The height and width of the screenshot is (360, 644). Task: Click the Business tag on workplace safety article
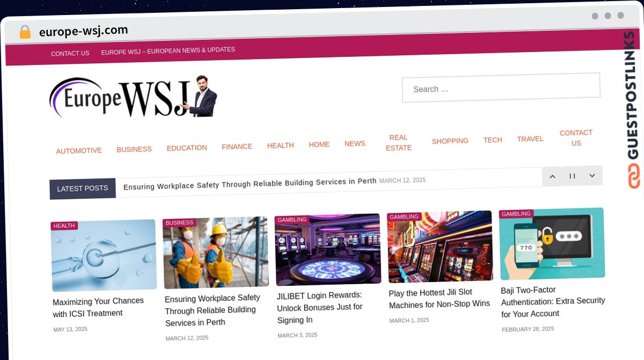(x=180, y=222)
